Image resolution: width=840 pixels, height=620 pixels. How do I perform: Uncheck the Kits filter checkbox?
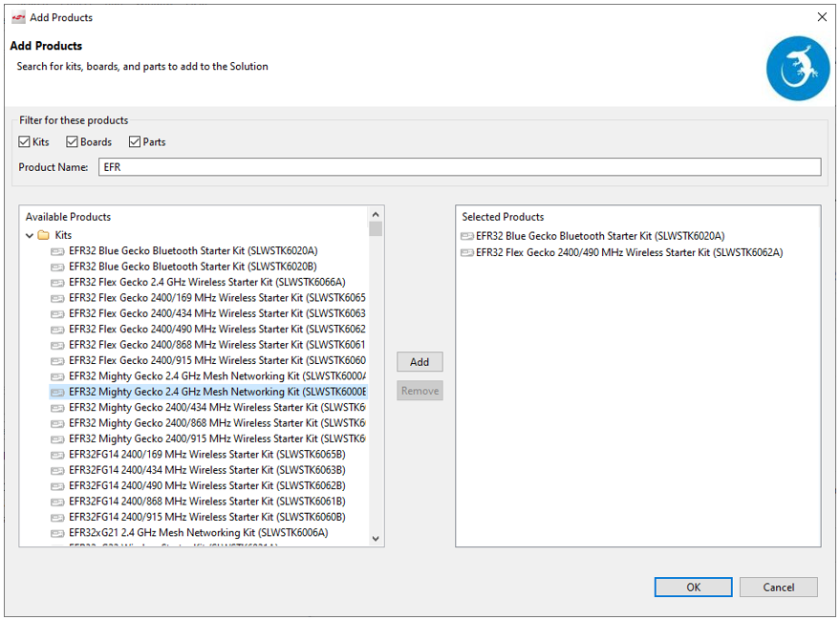click(24, 142)
